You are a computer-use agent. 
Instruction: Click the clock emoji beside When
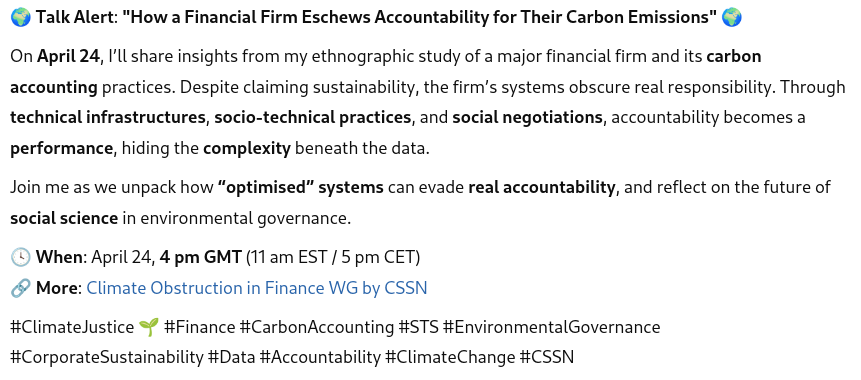pyautogui.click(x=20, y=257)
